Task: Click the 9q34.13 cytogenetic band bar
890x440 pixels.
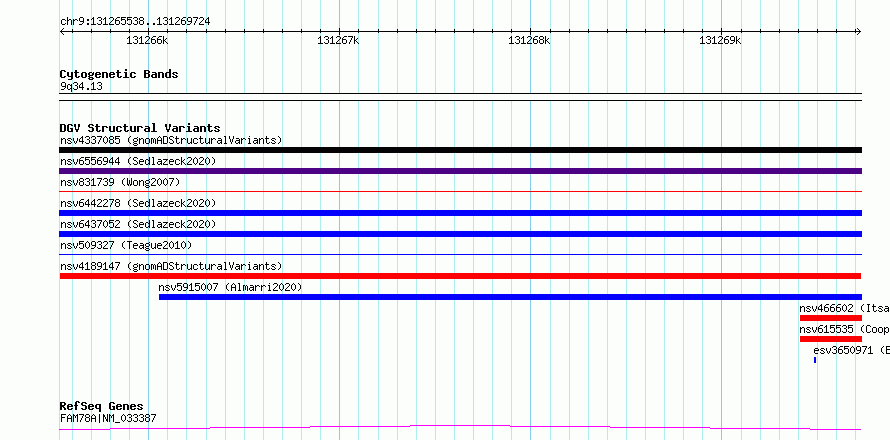Action: pyautogui.click(x=460, y=97)
